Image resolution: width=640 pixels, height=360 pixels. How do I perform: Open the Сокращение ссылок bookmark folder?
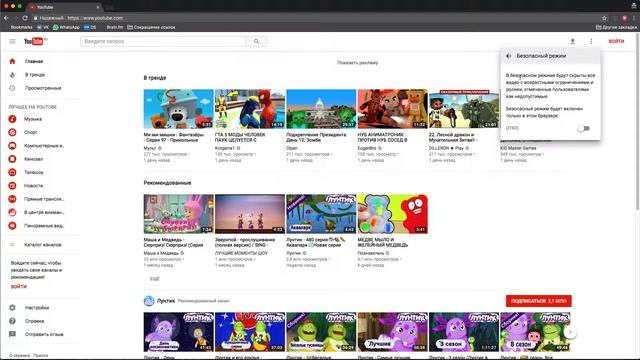(151, 27)
